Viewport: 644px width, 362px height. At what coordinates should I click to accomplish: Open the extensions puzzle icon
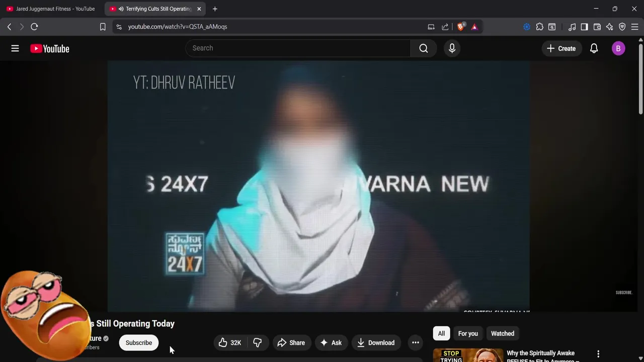pyautogui.click(x=539, y=27)
